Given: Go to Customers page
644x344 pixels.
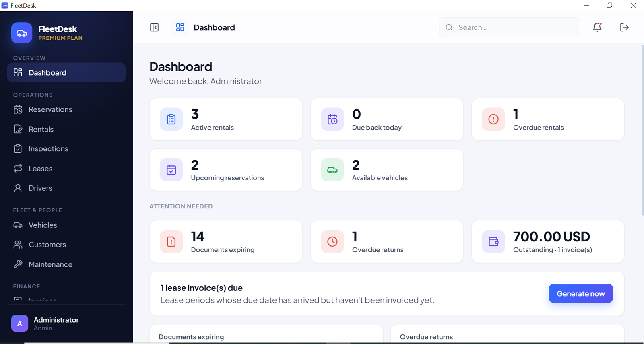Looking at the screenshot, I should (x=66, y=245).
